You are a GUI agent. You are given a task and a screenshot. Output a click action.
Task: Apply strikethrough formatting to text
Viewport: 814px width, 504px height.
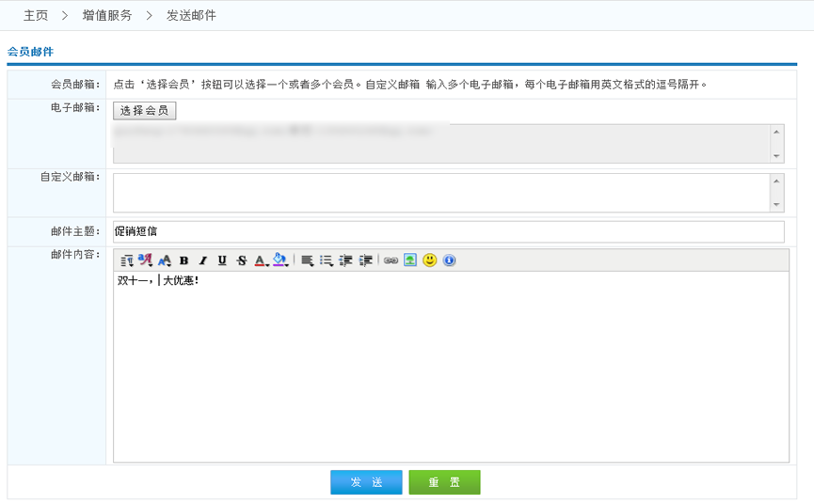tap(242, 260)
